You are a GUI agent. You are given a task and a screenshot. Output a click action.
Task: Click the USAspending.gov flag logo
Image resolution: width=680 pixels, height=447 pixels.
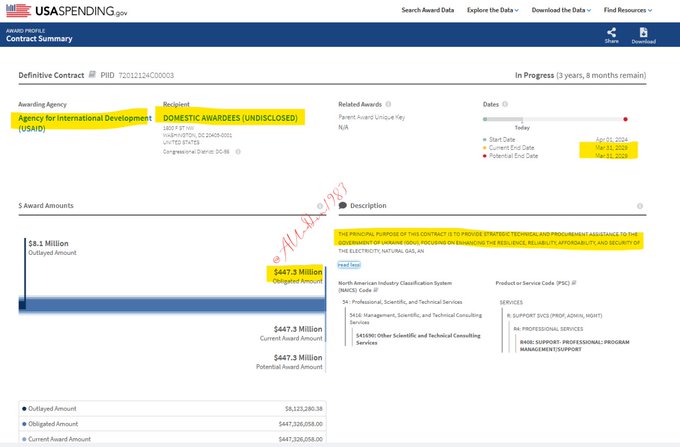pos(19,10)
